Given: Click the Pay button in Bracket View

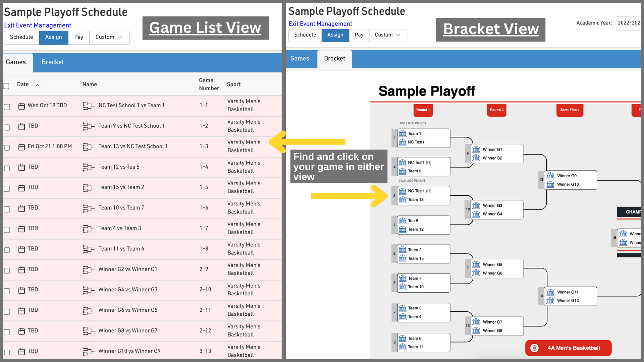Looking at the screenshot, I should tap(359, 35).
